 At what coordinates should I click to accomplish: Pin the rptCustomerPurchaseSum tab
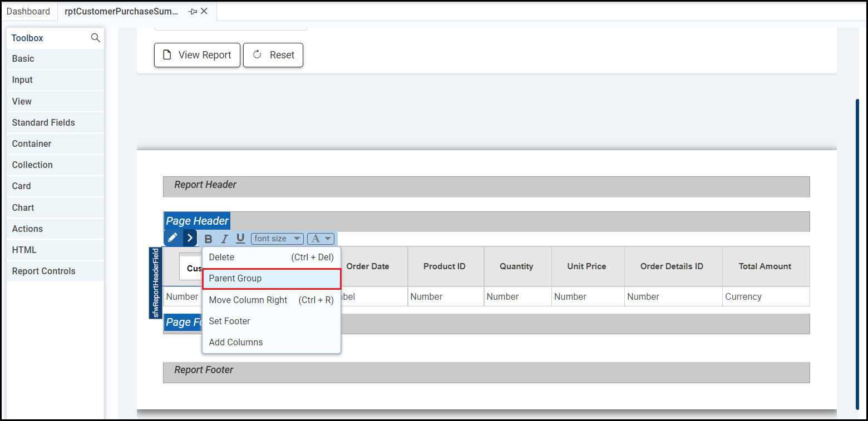193,11
